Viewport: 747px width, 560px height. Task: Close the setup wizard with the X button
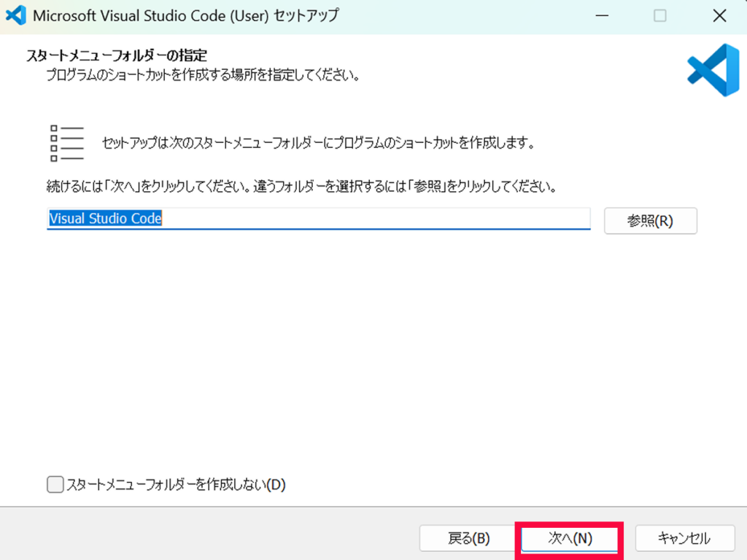719,15
